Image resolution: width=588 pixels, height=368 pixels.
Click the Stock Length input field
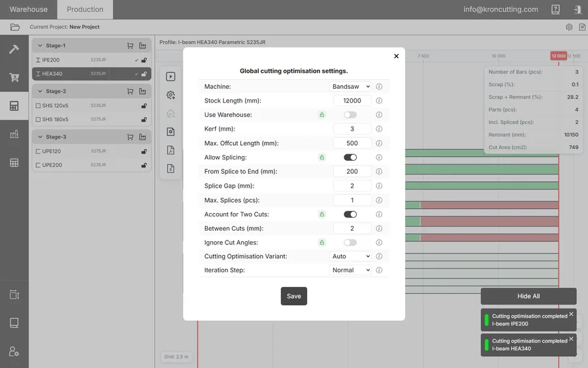pyautogui.click(x=352, y=101)
